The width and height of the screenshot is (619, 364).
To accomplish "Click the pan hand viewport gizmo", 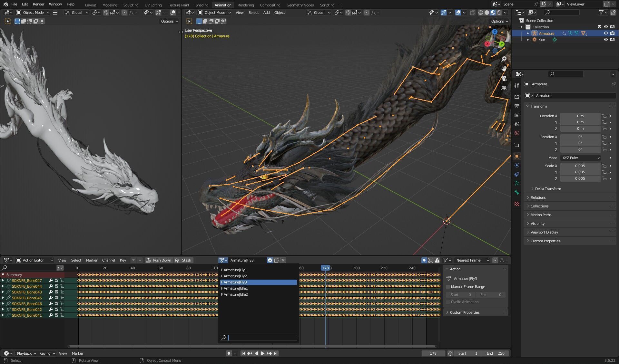I will 504,69.
